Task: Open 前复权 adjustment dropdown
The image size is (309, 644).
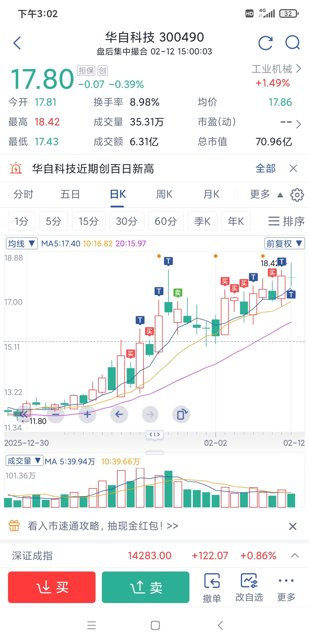Action: [x=284, y=244]
